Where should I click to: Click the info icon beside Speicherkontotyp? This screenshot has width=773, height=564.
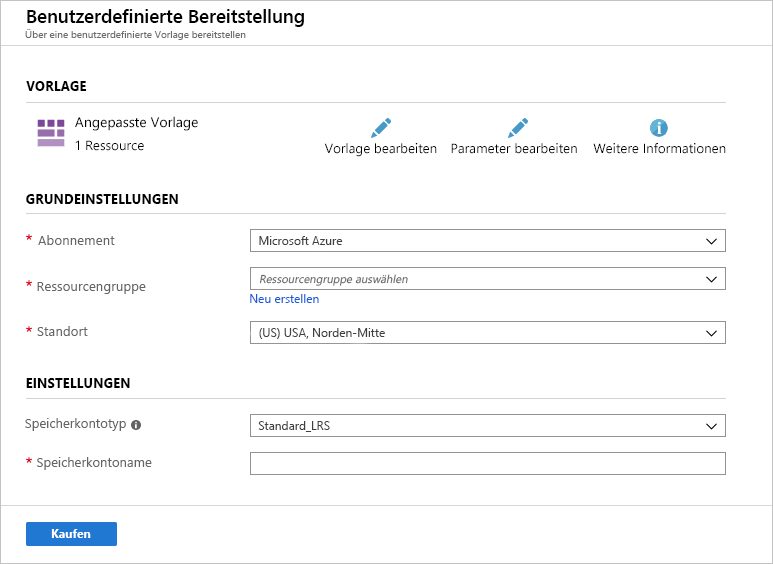coord(136,425)
